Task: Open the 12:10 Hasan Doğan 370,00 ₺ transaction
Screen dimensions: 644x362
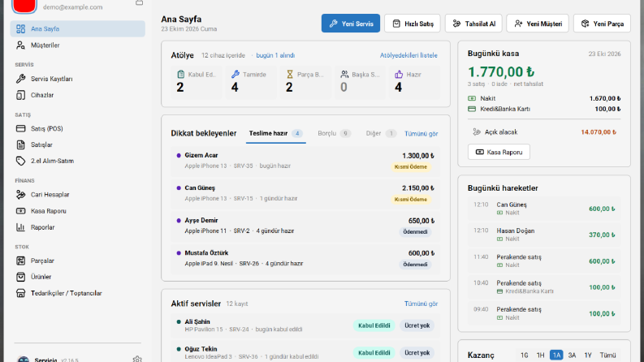Action: click(x=544, y=235)
